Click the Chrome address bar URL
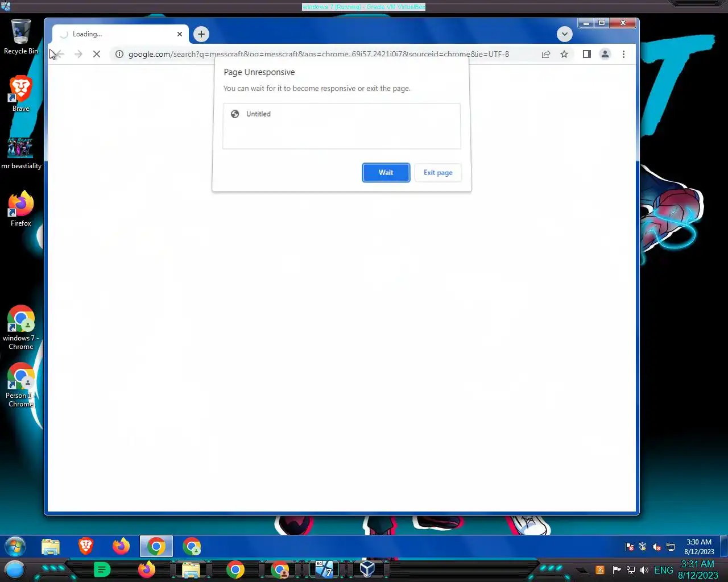This screenshot has height=582, width=728. pyautogui.click(x=318, y=54)
